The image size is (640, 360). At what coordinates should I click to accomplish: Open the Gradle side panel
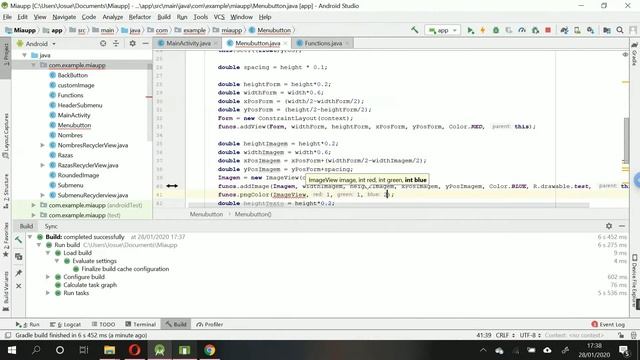(x=634, y=54)
